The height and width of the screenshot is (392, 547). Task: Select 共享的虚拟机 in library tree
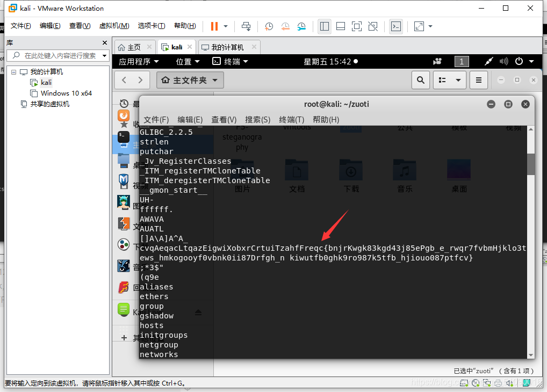pyautogui.click(x=49, y=104)
